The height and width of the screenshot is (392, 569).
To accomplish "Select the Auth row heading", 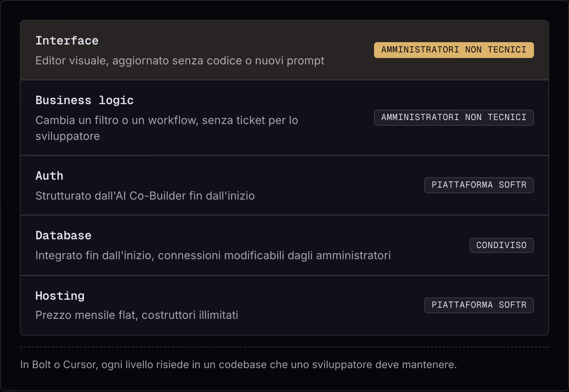I will click(x=49, y=176).
